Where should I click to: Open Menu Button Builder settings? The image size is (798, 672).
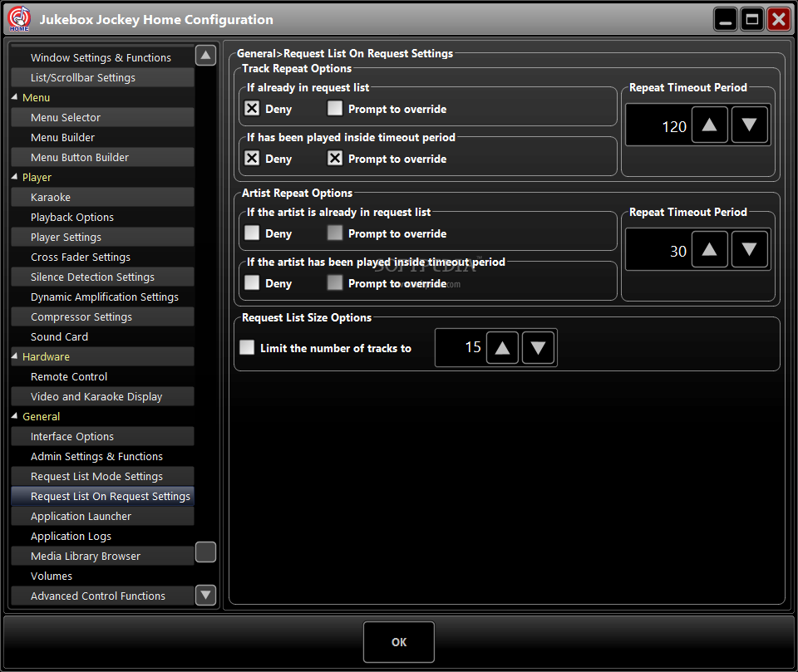pyautogui.click(x=102, y=157)
